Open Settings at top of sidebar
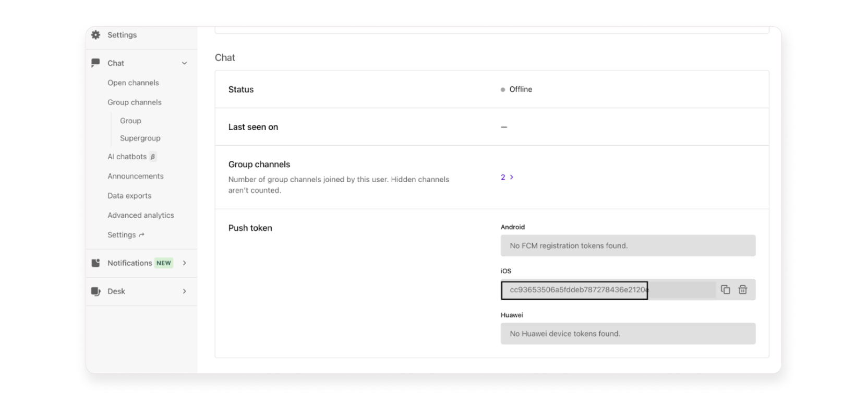 tap(122, 35)
